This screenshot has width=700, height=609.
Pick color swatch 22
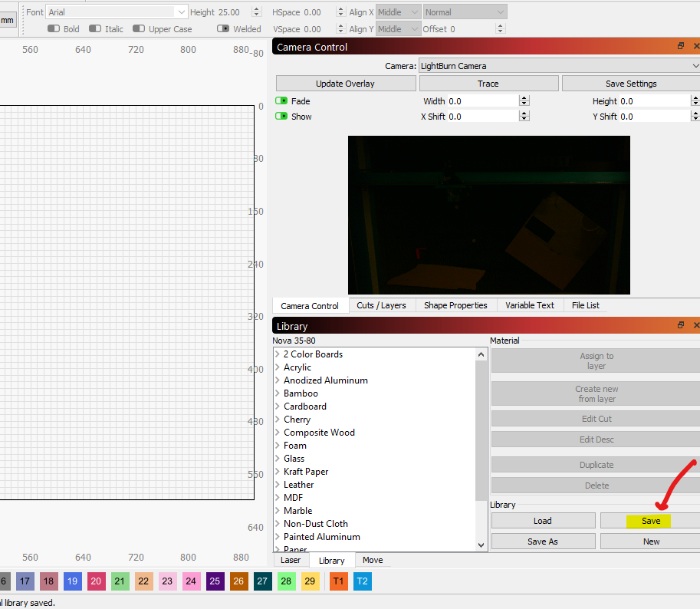click(143, 581)
